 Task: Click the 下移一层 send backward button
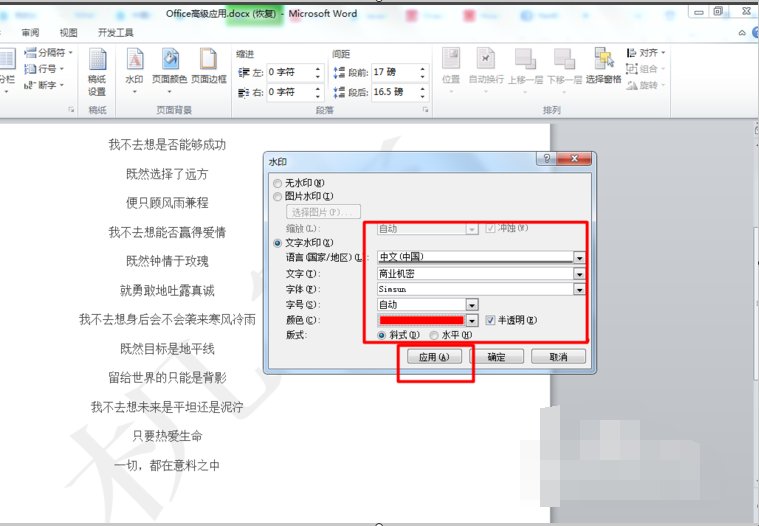[x=564, y=70]
